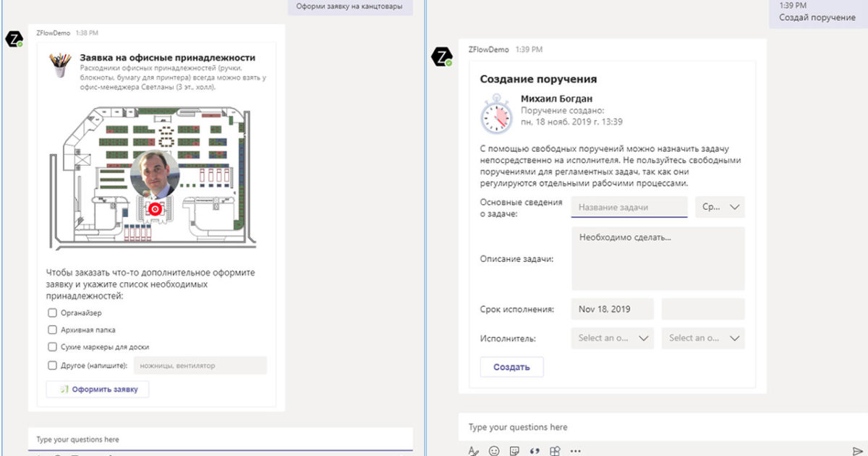This screenshot has width=868, height=456.
Task: Click the Nov 18, 2019 date field
Action: click(x=611, y=309)
